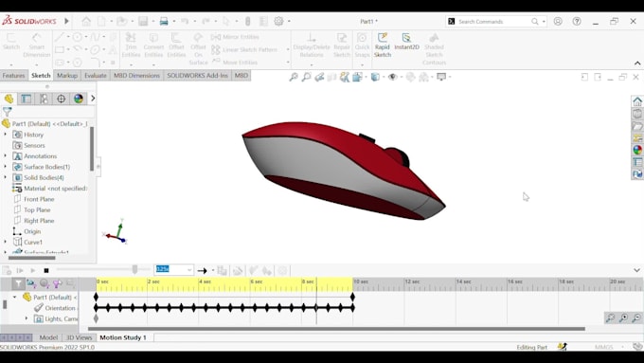
Task: Expand the Annotations tree node
Action: (x=6, y=155)
